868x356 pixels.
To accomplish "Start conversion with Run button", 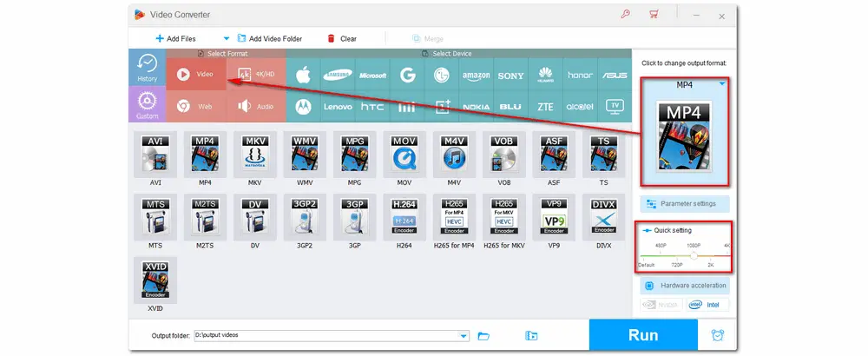I will coord(642,335).
